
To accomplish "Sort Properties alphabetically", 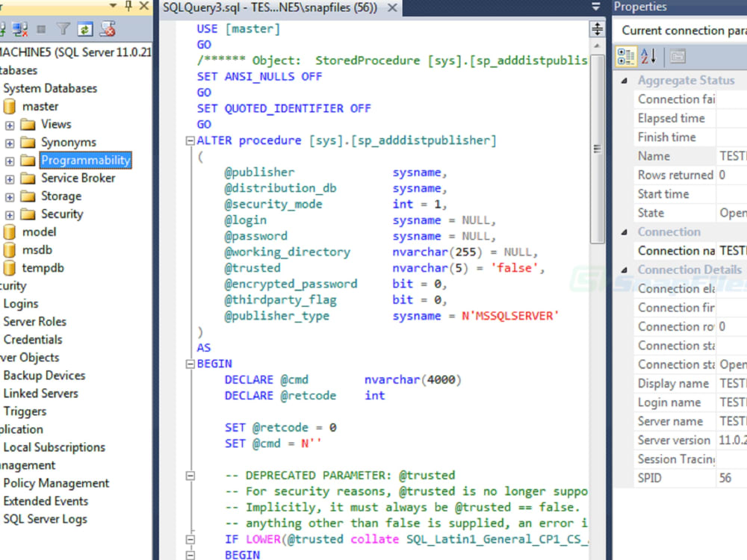I will point(649,56).
